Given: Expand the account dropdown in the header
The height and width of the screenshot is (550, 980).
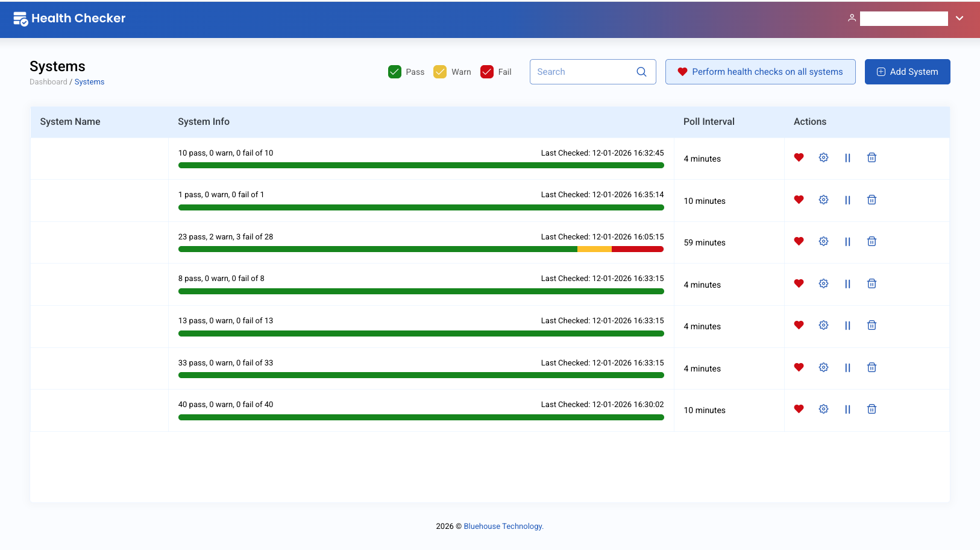Looking at the screenshot, I should click(x=960, y=18).
